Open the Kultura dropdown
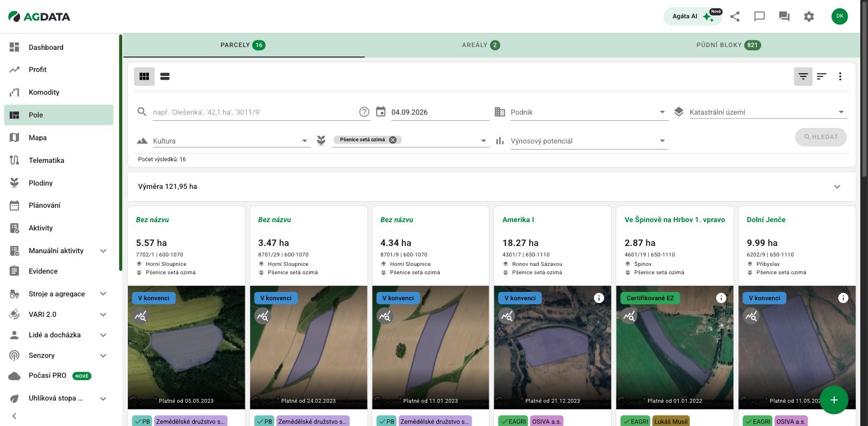This screenshot has width=868, height=426. coord(231,141)
